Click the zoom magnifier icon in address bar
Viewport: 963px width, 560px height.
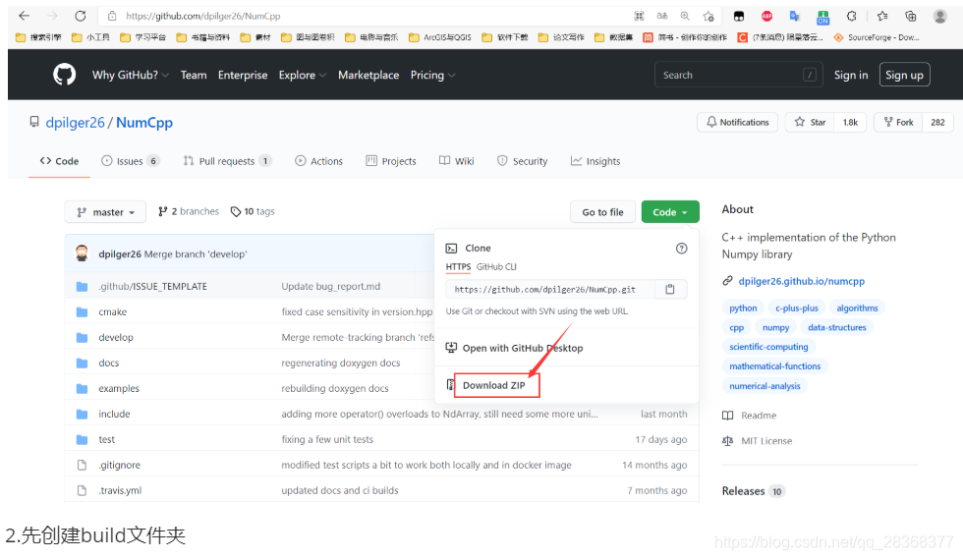click(685, 16)
